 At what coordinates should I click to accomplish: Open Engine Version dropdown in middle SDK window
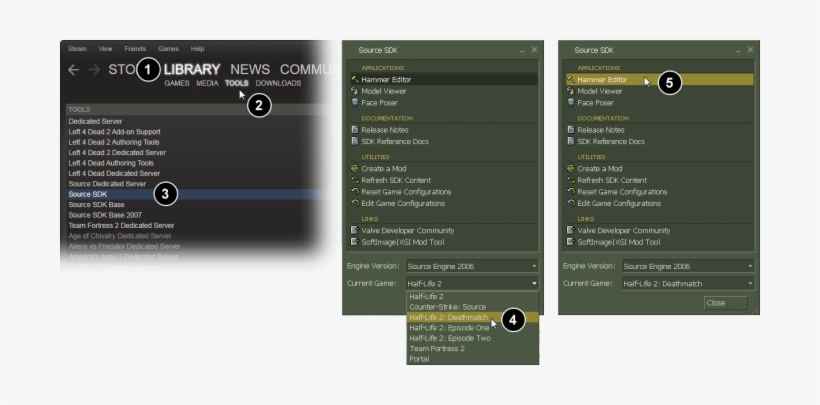(472, 266)
